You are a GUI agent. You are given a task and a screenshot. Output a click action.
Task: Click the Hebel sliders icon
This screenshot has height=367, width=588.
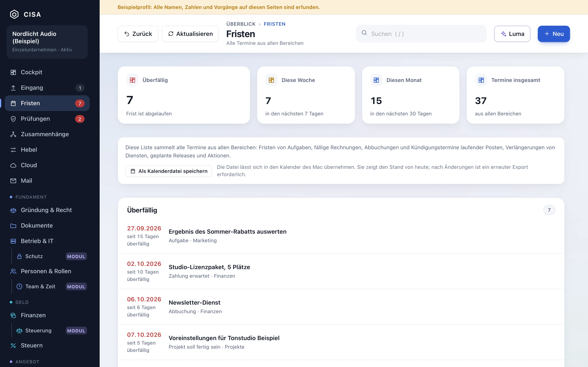[x=13, y=150]
